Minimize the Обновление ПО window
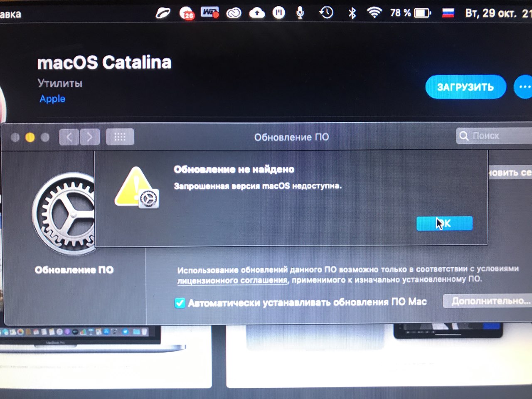The image size is (532, 399). [x=30, y=137]
